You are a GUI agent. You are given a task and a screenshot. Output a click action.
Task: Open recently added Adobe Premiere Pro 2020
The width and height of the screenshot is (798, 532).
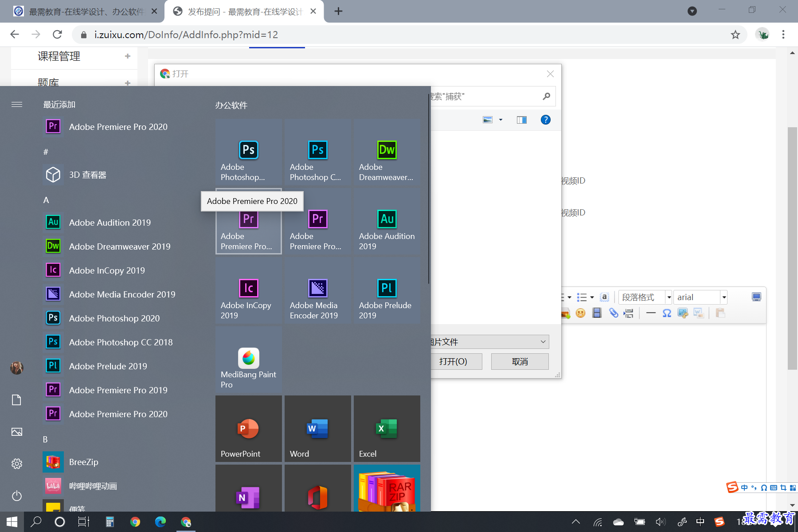click(120, 127)
